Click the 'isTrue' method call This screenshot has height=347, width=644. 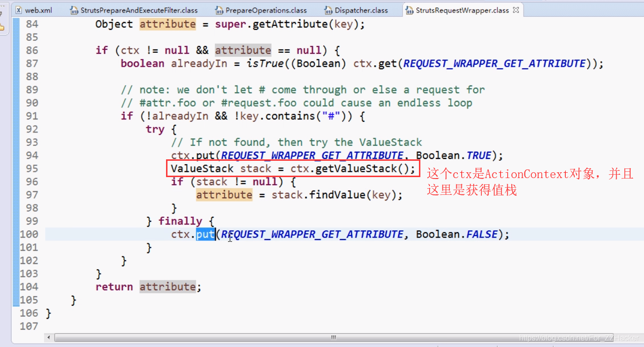[266, 63]
